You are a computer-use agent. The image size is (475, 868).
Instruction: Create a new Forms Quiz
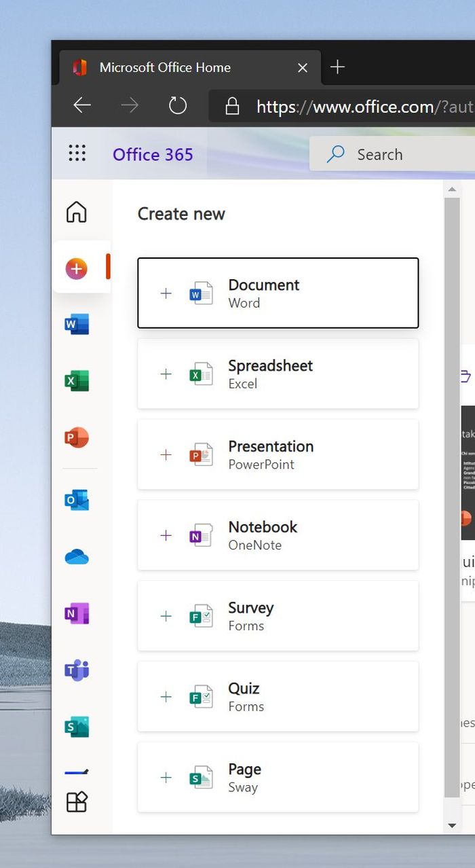278,697
